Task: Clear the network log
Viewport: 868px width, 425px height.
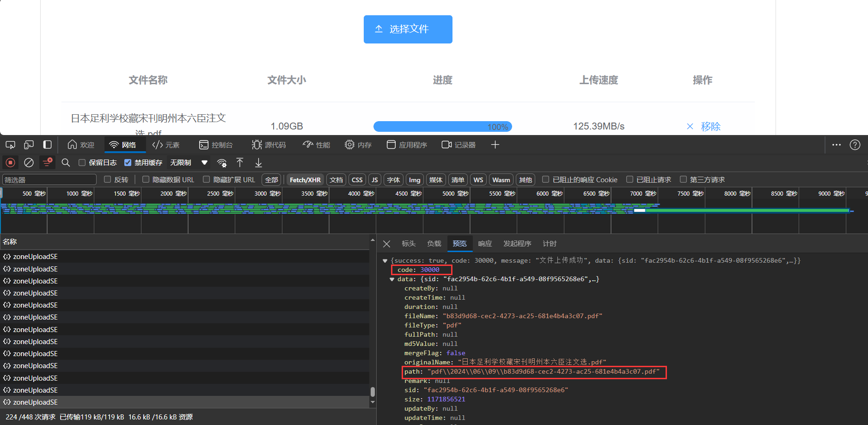Action: (29, 162)
